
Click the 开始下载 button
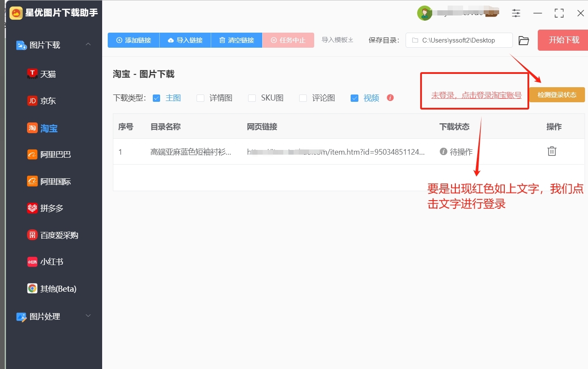pyautogui.click(x=563, y=40)
